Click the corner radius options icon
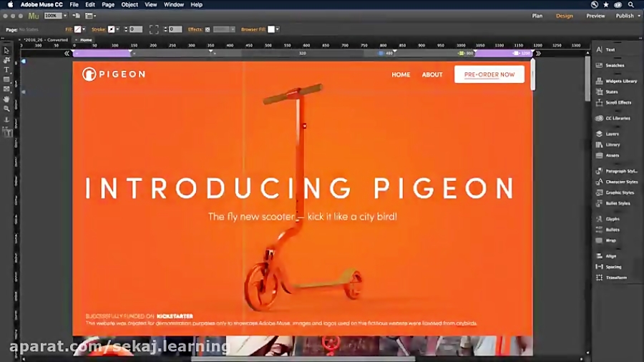 154,29
